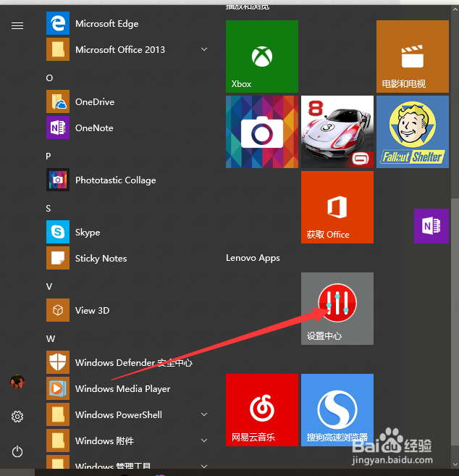Image resolution: width=459 pixels, height=476 pixels.
Task: Open the Windows Defender shield icon
Action: (x=58, y=362)
